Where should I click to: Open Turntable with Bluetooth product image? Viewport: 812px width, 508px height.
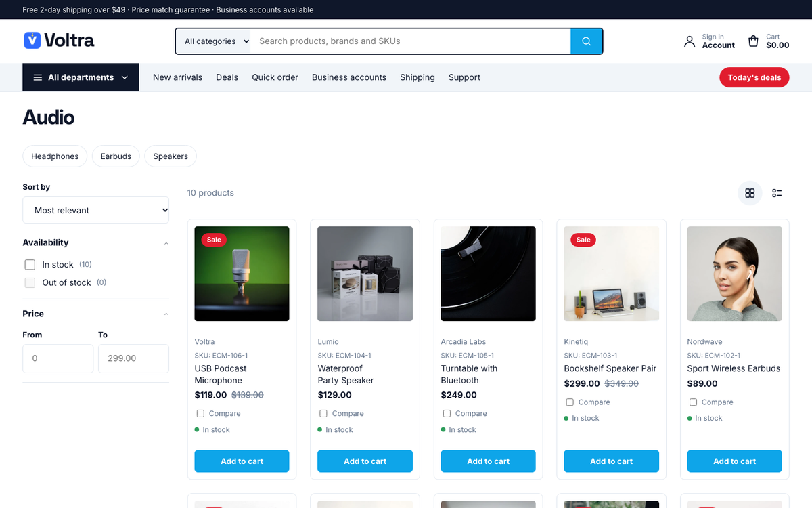tap(489, 274)
